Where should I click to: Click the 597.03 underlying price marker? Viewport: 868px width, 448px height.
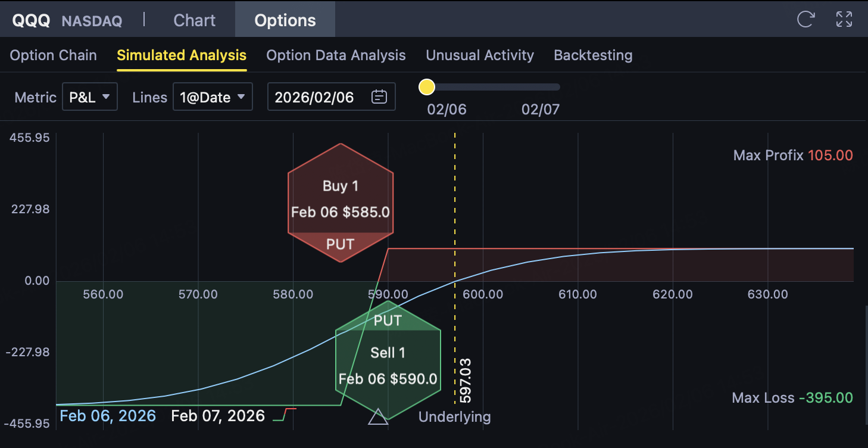tap(465, 381)
